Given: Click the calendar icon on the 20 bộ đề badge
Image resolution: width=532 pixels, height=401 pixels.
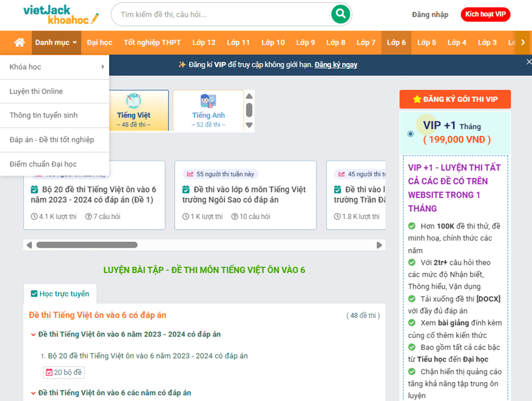Looking at the screenshot, I should [49, 372].
